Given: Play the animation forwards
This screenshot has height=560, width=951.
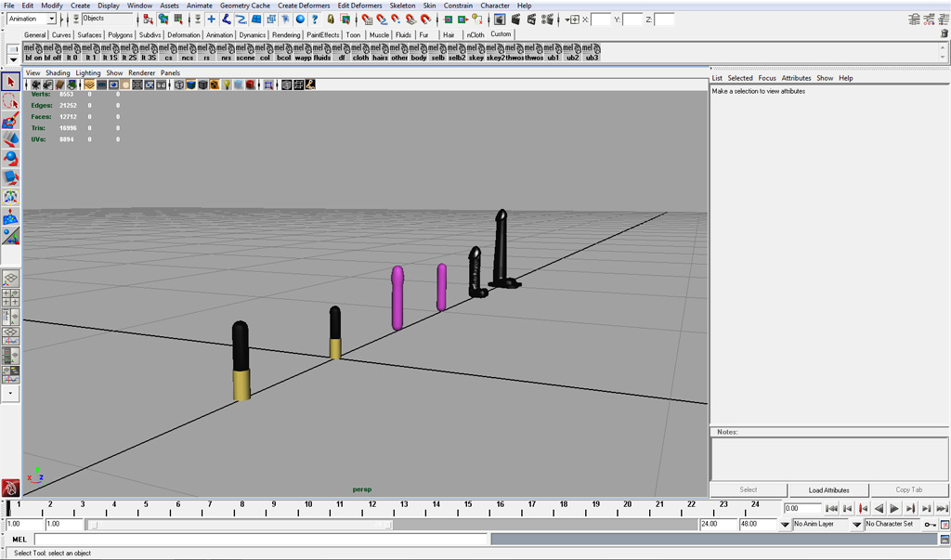Looking at the screenshot, I should [x=894, y=508].
